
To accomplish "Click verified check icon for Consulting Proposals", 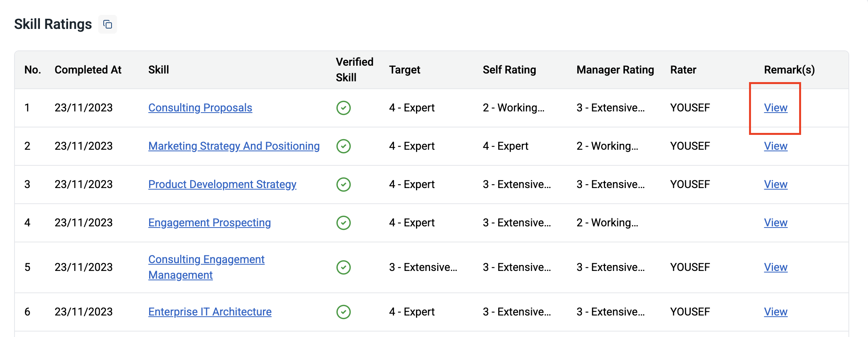I will 343,108.
